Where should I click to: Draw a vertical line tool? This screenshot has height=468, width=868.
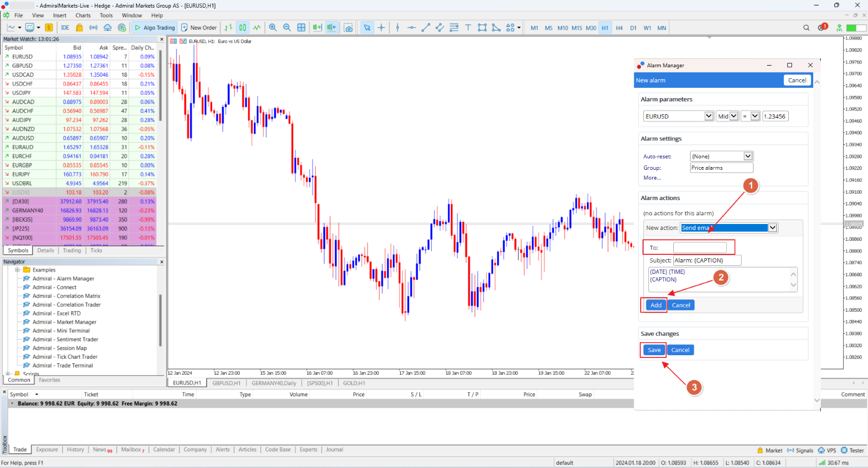(x=398, y=28)
